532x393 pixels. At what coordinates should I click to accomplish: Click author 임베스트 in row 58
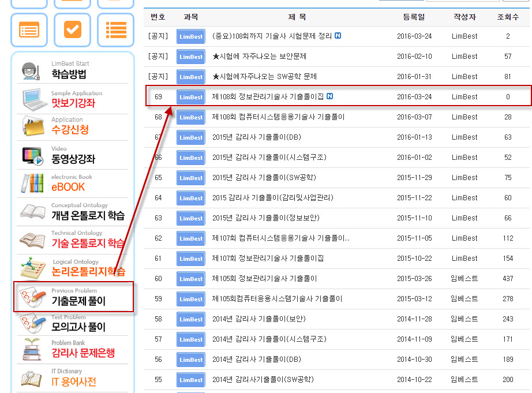[464, 319]
